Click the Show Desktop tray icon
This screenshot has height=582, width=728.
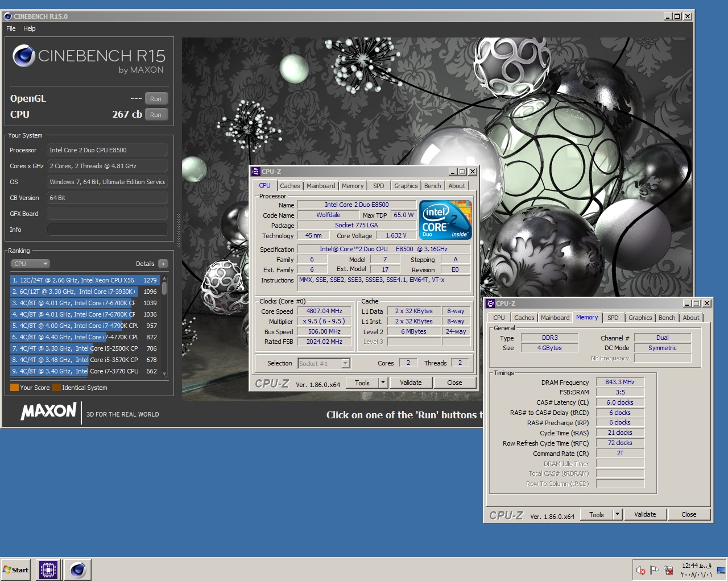click(x=721, y=570)
